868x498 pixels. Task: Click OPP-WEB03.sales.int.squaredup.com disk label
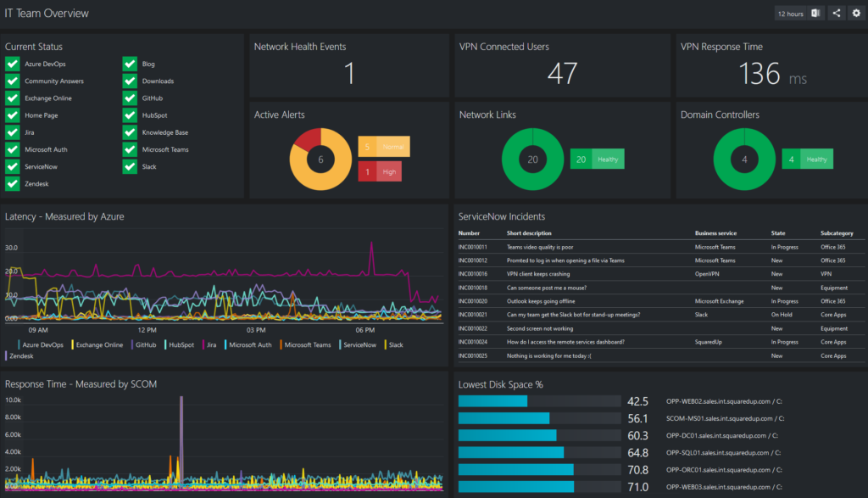[x=724, y=487]
